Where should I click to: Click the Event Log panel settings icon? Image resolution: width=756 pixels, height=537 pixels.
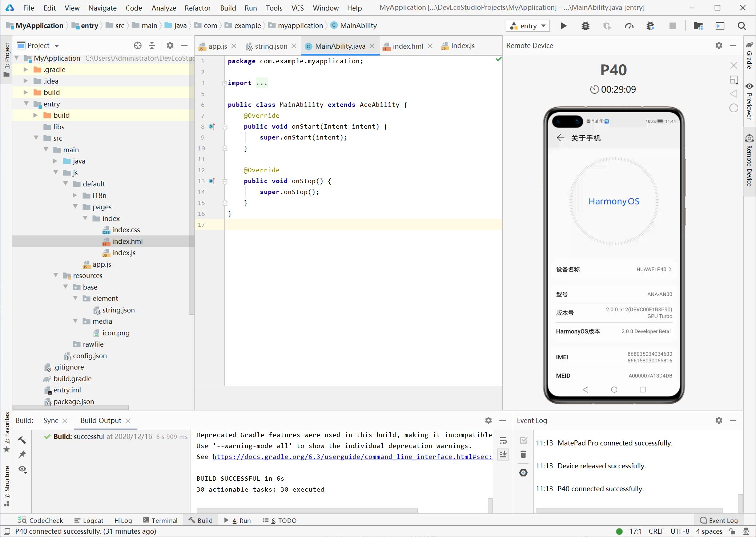click(x=719, y=420)
